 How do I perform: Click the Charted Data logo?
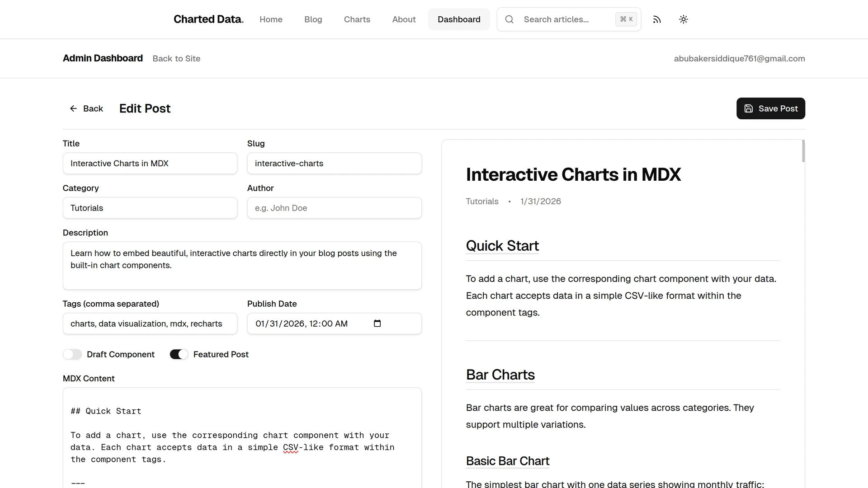click(x=208, y=19)
